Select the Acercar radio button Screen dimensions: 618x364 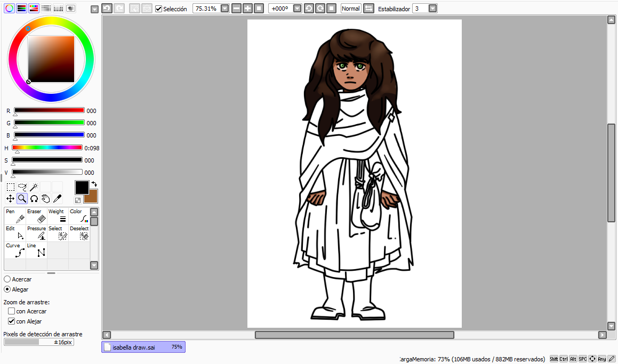7,279
